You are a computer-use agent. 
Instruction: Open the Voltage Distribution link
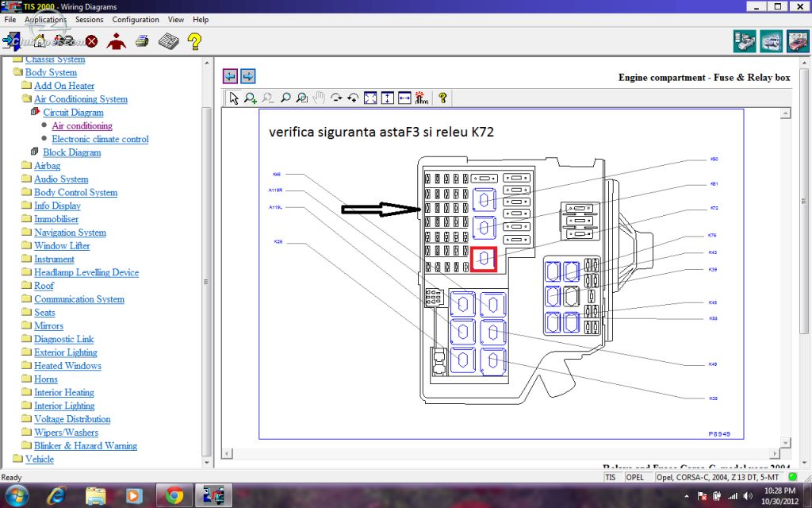coord(72,419)
